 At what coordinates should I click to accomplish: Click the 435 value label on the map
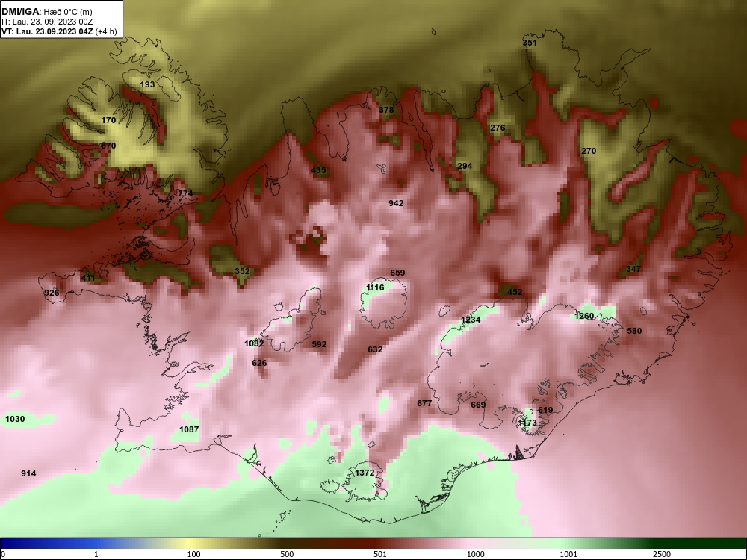coord(318,170)
